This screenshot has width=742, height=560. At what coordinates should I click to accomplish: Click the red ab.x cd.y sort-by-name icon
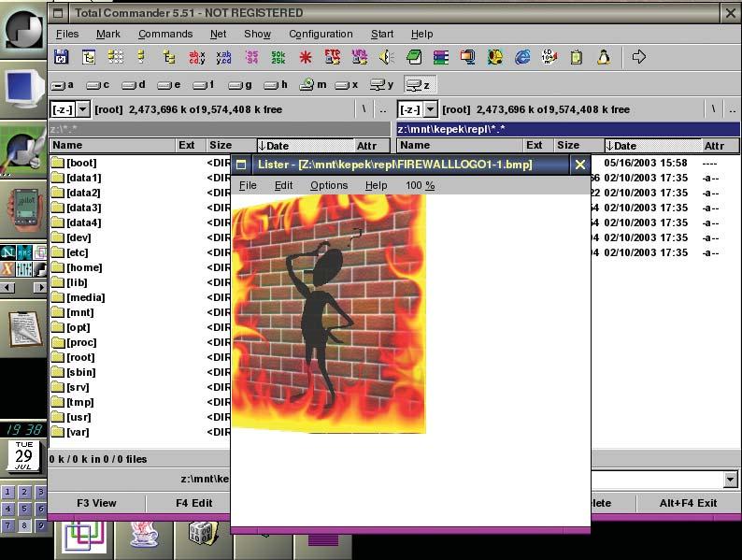(197, 57)
